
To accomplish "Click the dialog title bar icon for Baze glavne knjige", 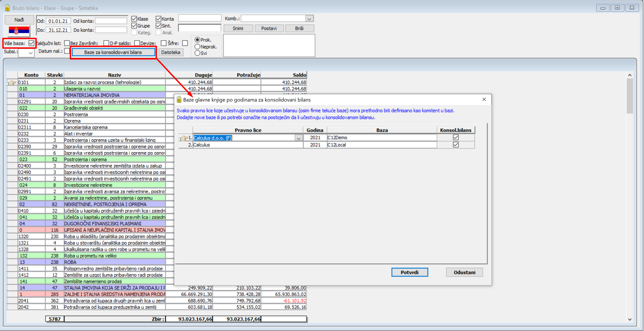I will click(179, 100).
